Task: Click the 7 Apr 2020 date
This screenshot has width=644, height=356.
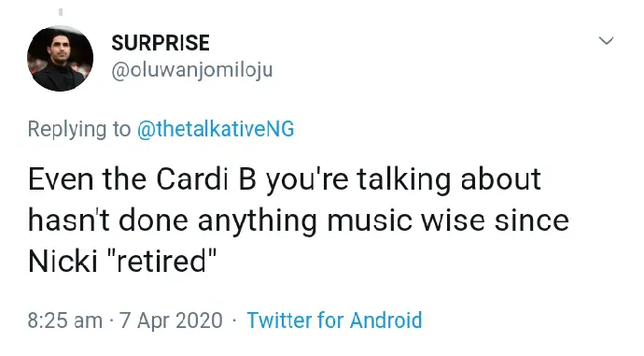Action: click(x=171, y=320)
